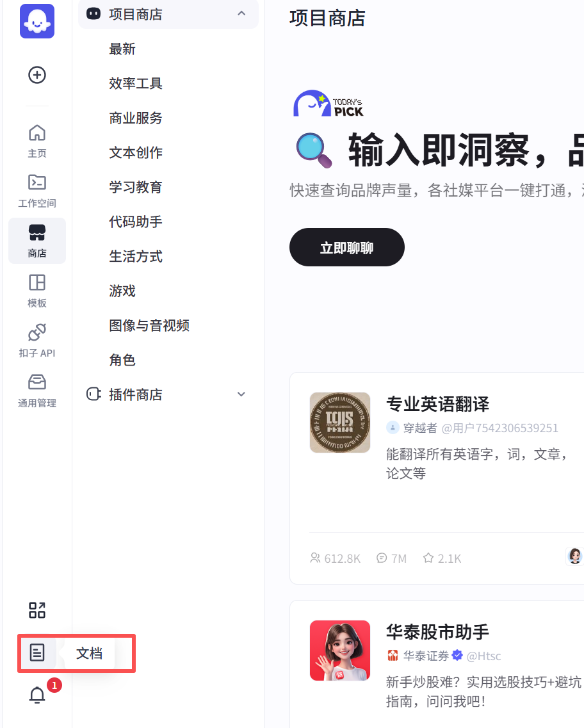Screen dimensions: 584x728
Task: Open the 专业英语翻译 project card title
Action: pyautogui.click(x=437, y=404)
